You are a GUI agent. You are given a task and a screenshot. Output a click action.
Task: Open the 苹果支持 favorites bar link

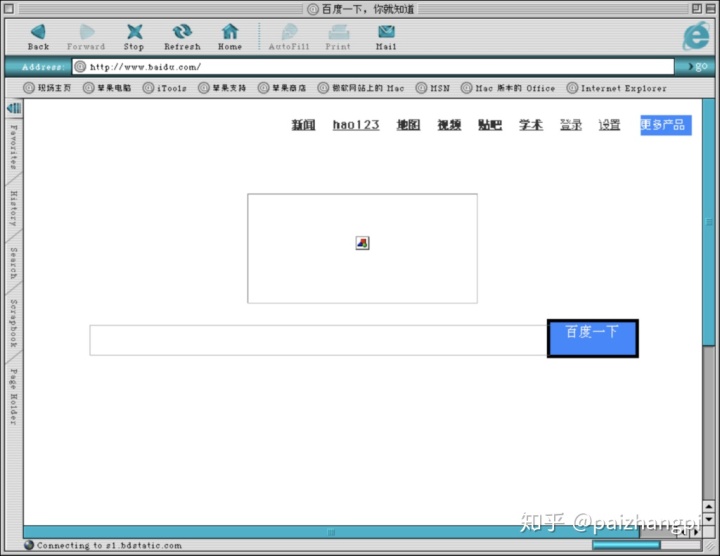click(x=222, y=88)
